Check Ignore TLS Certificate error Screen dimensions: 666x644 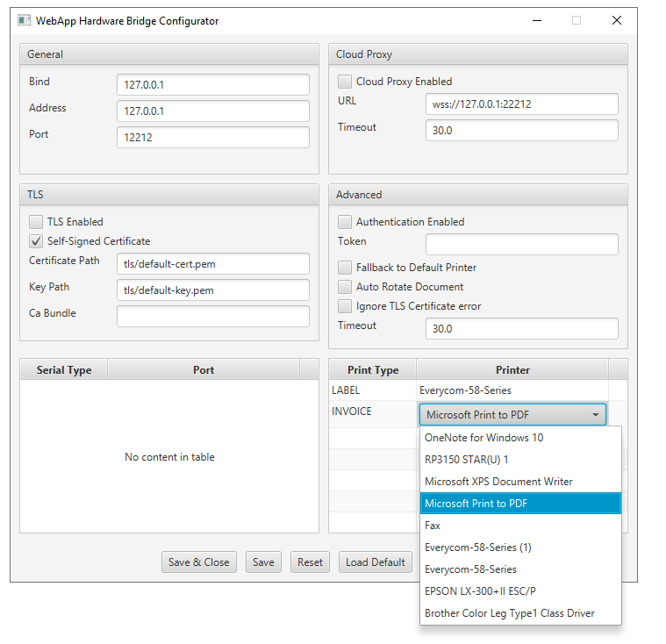(345, 306)
